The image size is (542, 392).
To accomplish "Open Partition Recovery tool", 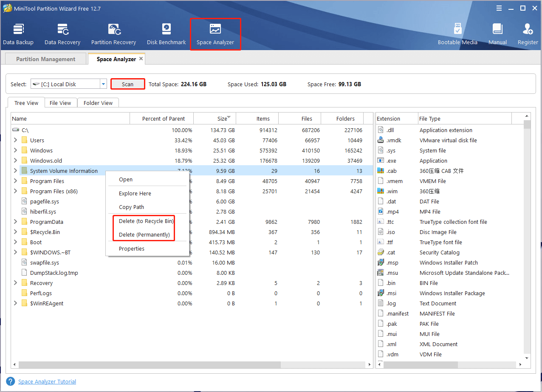I will [x=113, y=34].
